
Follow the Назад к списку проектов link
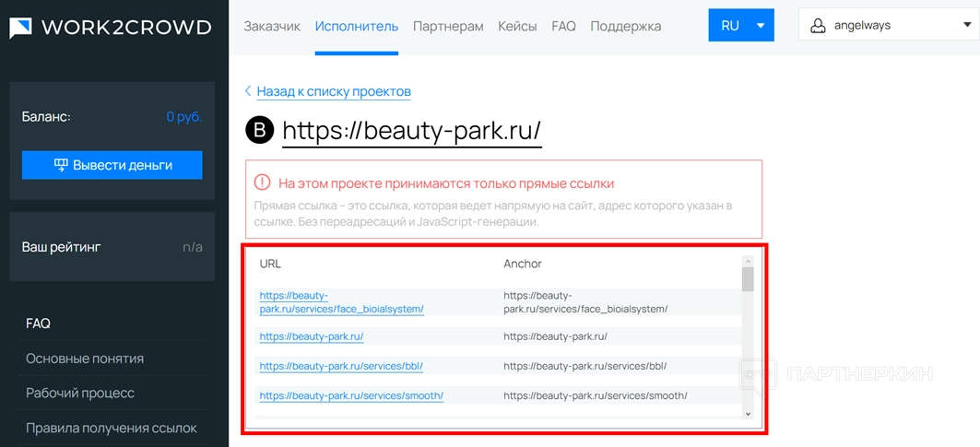click(x=334, y=91)
